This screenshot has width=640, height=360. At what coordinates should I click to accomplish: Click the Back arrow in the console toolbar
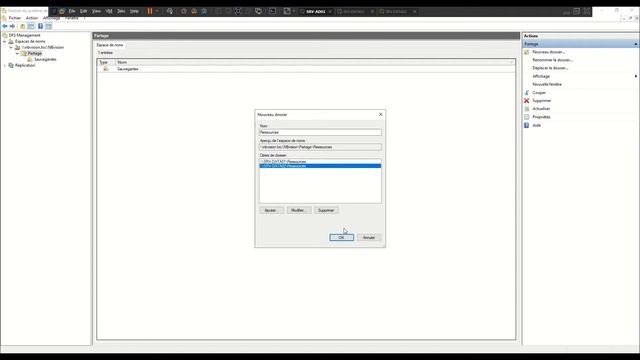tap(5, 26)
